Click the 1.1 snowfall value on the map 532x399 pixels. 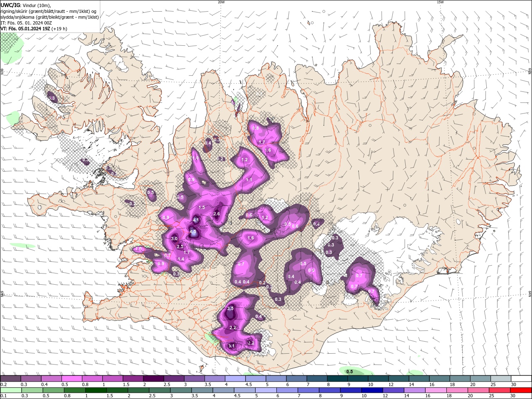tap(249, 180)
